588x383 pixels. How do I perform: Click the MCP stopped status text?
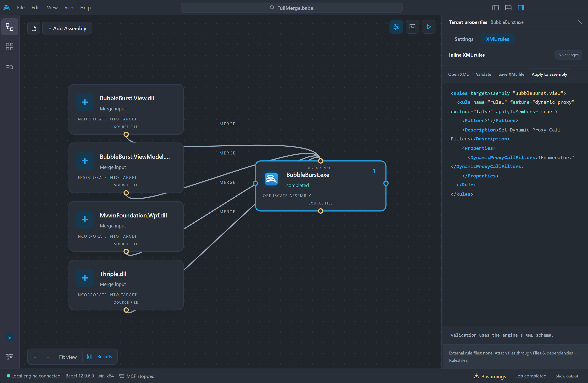click(140, 376)
